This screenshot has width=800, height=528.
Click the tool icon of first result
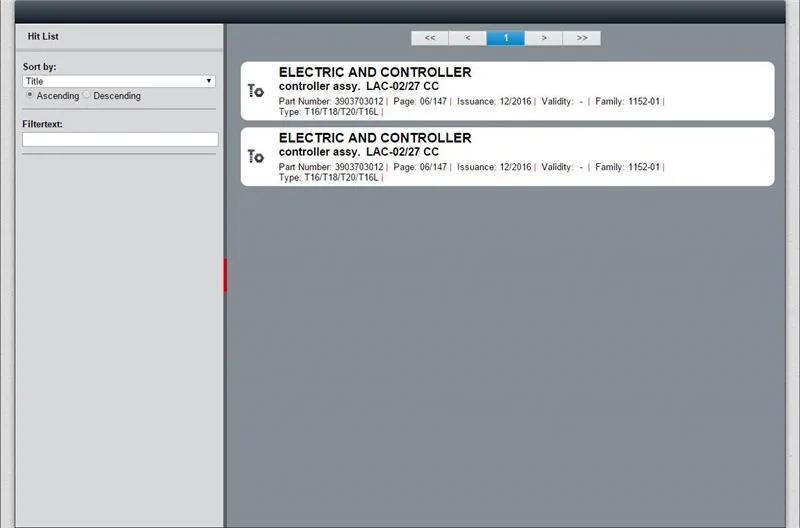point(256,91)
